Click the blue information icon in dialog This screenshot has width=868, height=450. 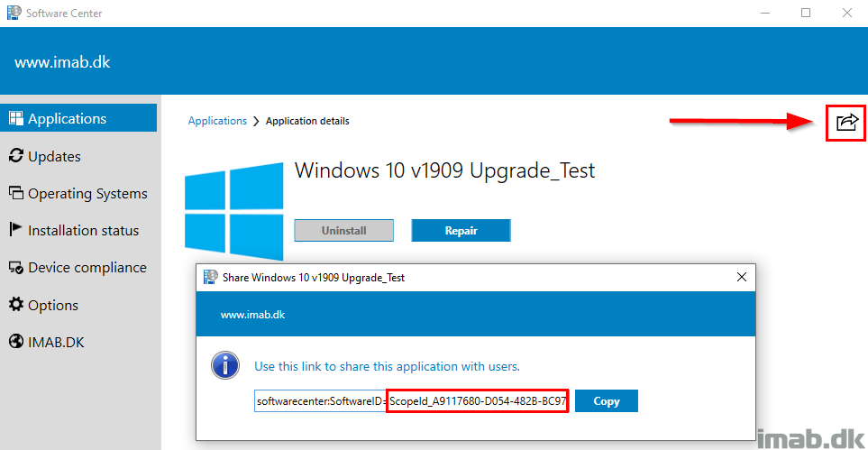pyautogui.click(x=225, y=366)
